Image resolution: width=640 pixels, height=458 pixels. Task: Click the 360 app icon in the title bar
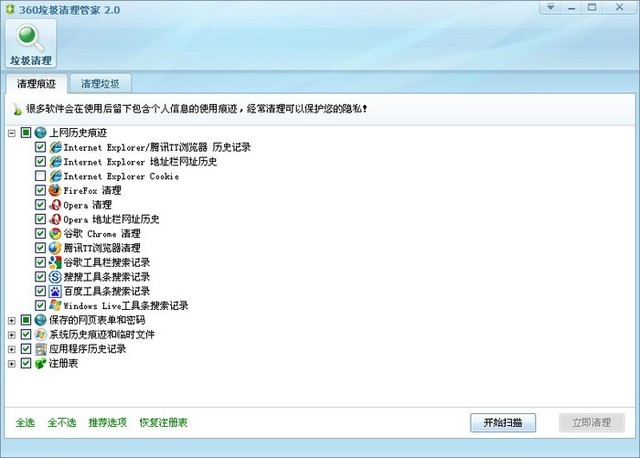[x=10, y=9]
